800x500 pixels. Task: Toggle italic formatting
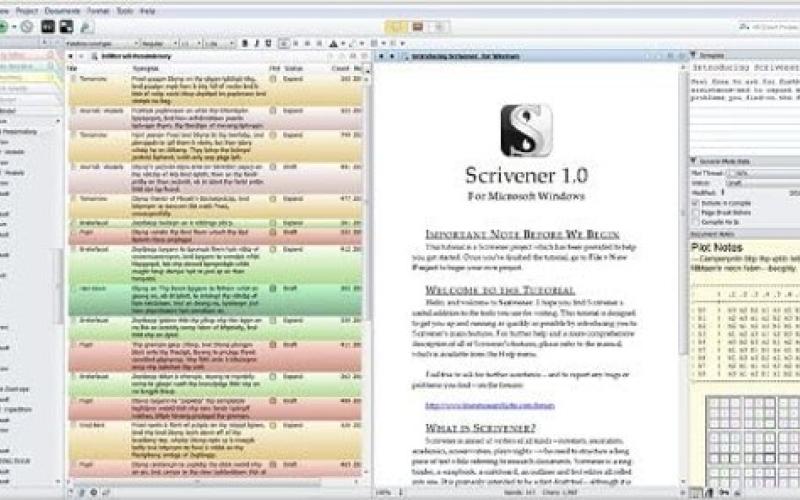coord(257,44)
